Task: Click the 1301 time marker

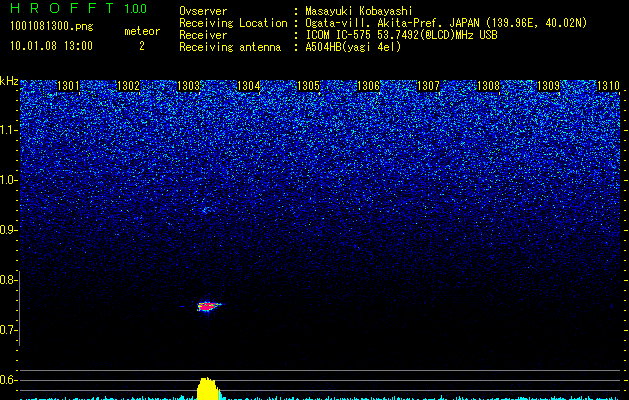Action: (x=68, y=86)
